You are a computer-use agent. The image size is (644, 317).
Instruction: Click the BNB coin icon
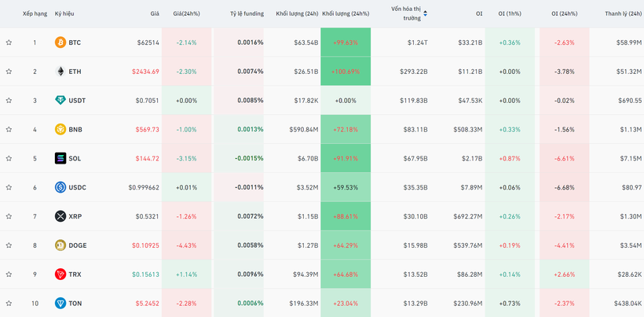(x=60, y=130)
